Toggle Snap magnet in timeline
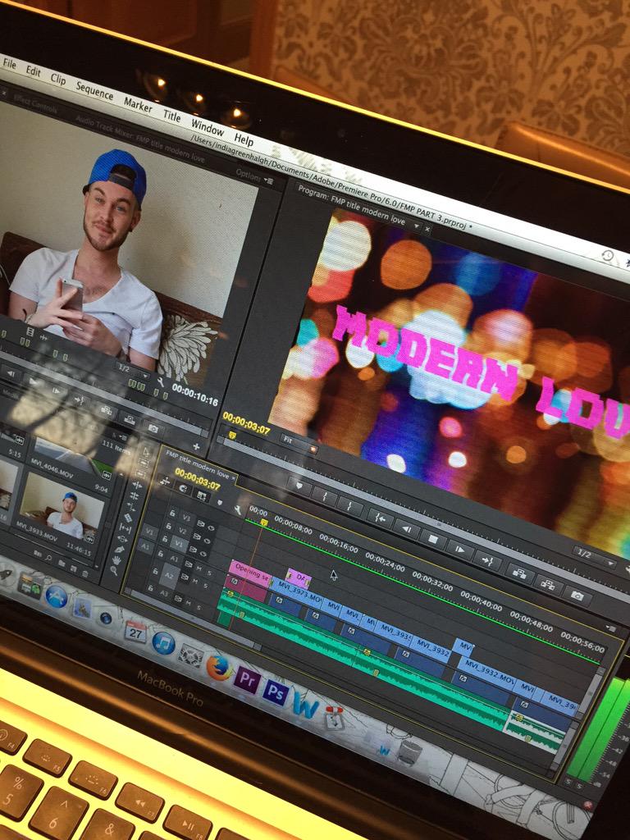630x840 pixels. (183, 488)
